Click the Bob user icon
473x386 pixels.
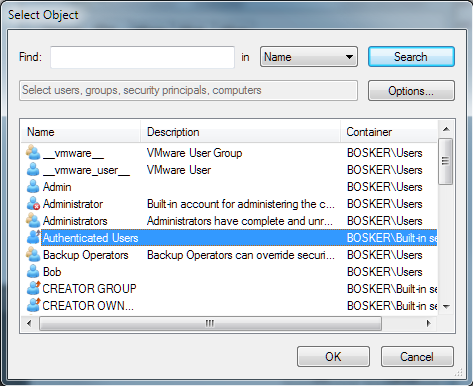click(33, 272)
